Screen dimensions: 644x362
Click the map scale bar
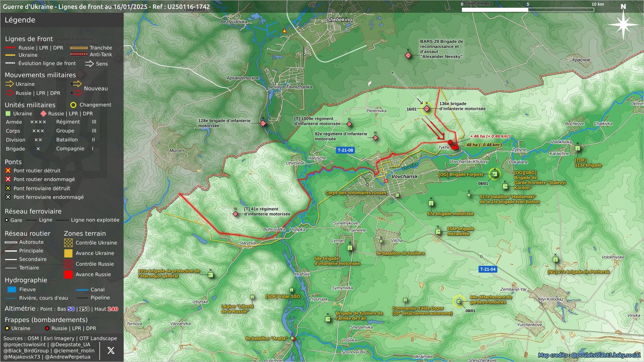528,10
